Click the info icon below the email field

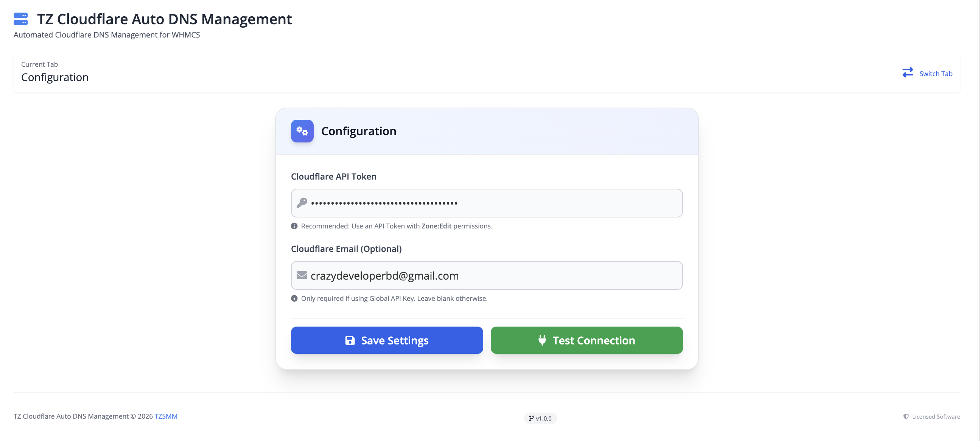[x=294, y=298]
